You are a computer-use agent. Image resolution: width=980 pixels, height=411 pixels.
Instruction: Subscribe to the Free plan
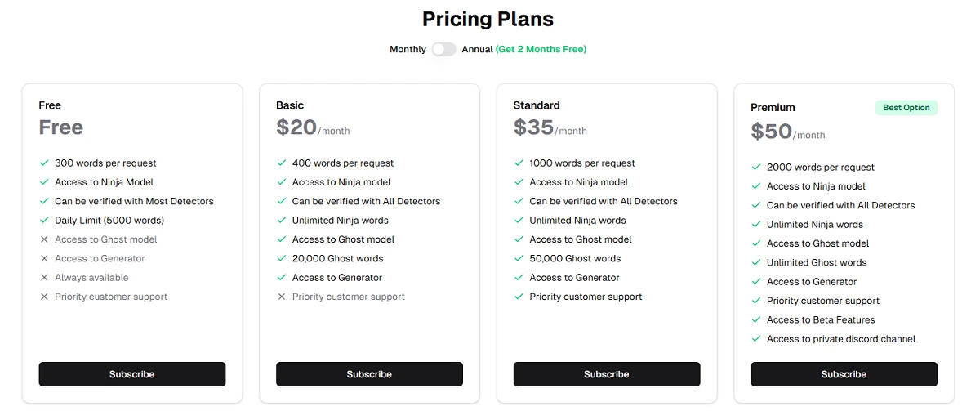coord(132,374)
